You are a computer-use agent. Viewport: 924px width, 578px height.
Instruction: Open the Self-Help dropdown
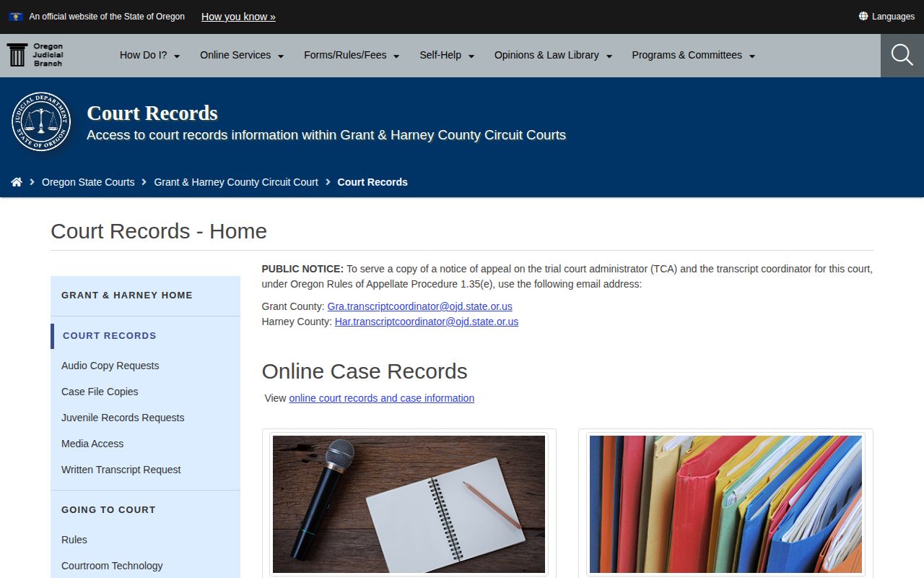click(447, 55)
